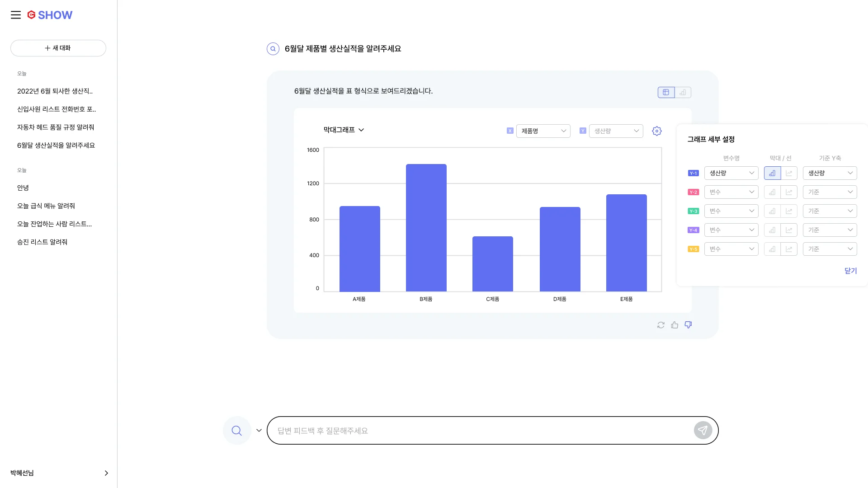Click the thumbs down feedback icon
The width and height of the screenshot is (868, 488).
688,325
